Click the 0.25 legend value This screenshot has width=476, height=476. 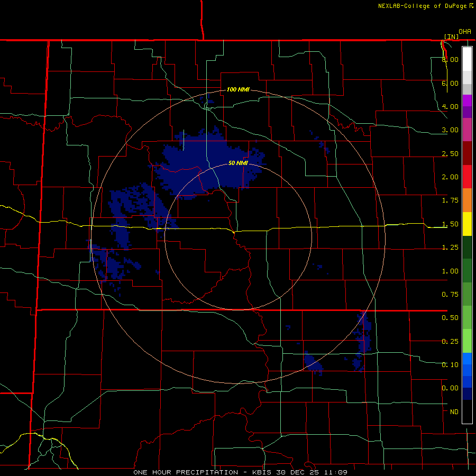click(x=450, y=342)
